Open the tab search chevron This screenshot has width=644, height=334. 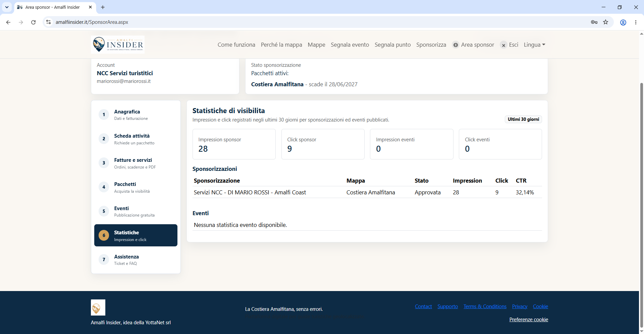pyautogui.click(x=7, y=7)
